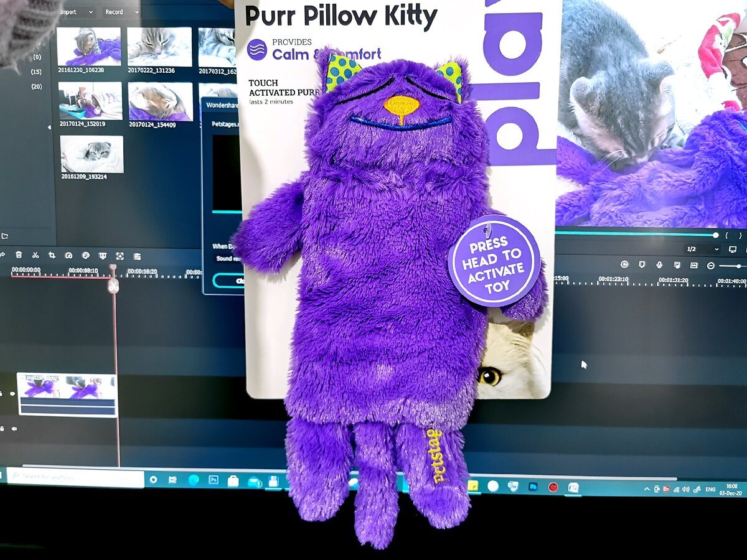Click the preview fullscreen monitor icon
The height and width of the screenshot is (560, 747).
tap(734, 249)
